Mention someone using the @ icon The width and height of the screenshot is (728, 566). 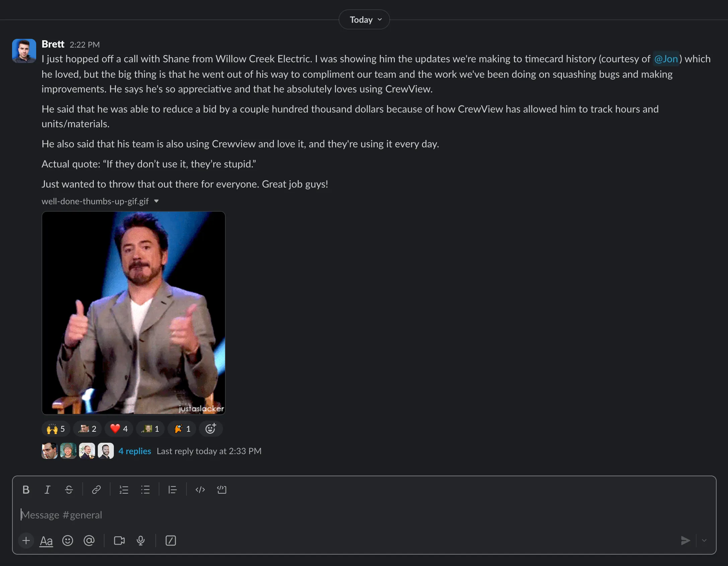89,541
